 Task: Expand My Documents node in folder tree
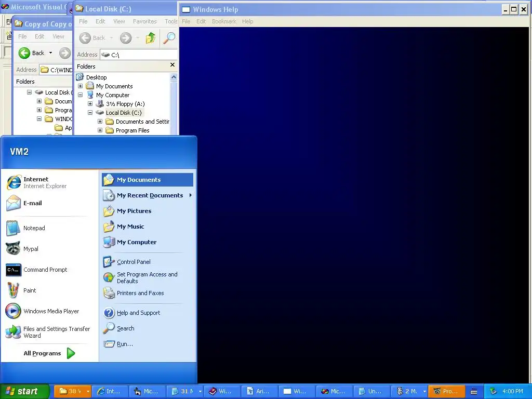(81, 86)
